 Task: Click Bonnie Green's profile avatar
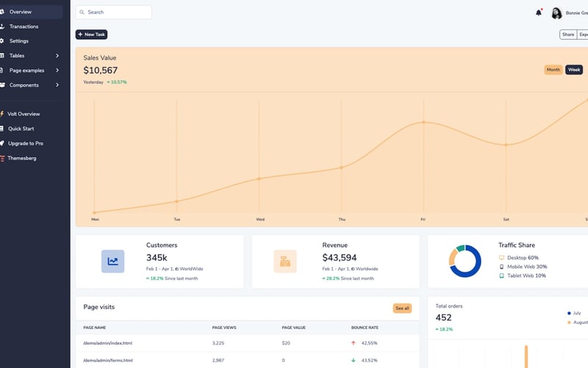tap(556, 13)
